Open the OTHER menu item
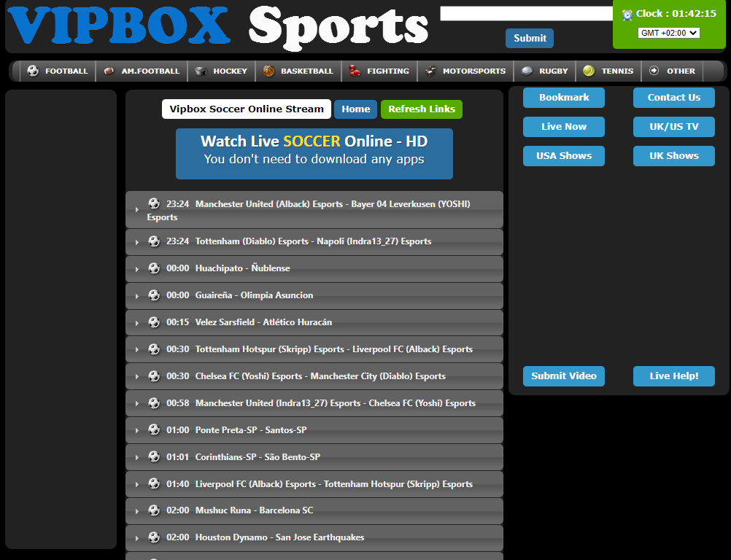 pos(672,71)
